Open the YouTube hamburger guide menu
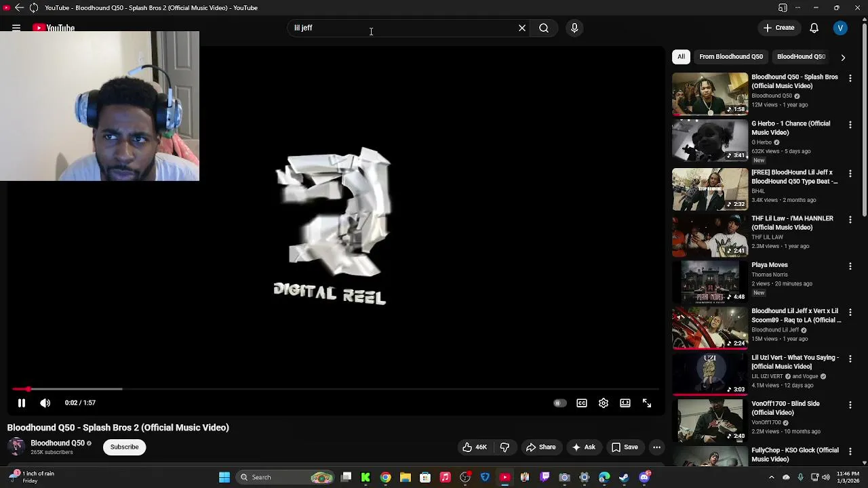This screenshot has width=868, height=488. [x=16, y=28]
